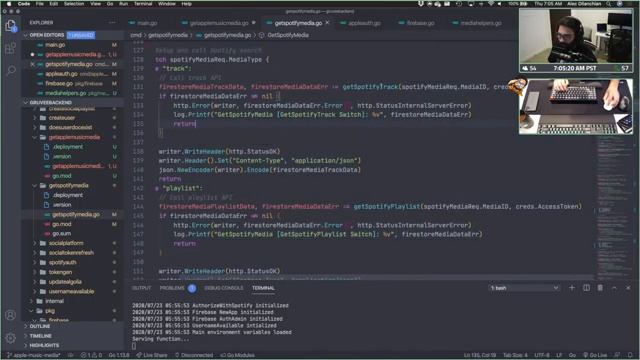This screenshot has width=640, height=360.
Task: Open the Explorer view in activity bar
Action: 11,26
